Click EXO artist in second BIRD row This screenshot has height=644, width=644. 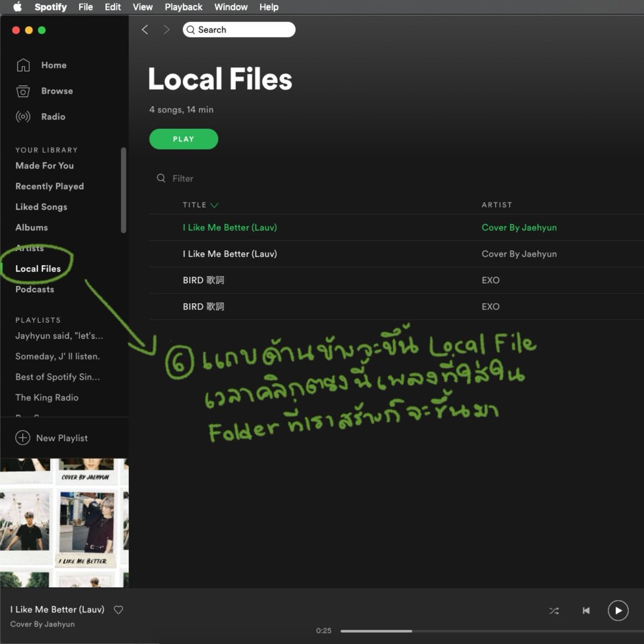point(491,306)
